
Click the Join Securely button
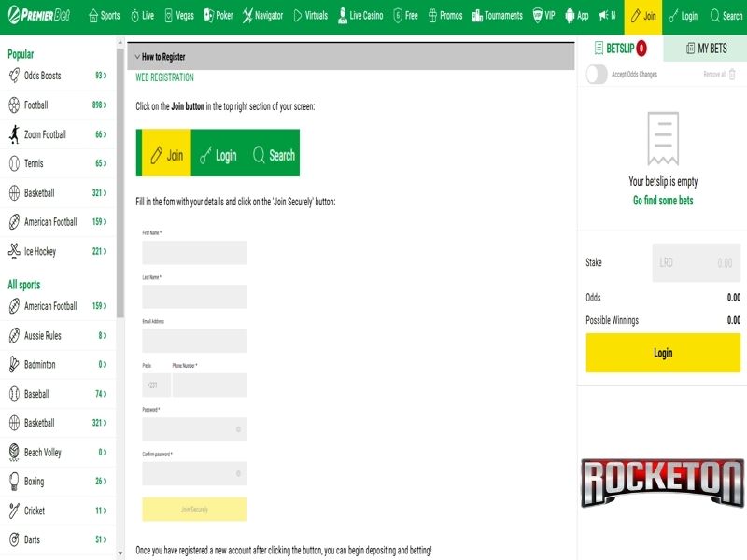click(x=194, y=509)
